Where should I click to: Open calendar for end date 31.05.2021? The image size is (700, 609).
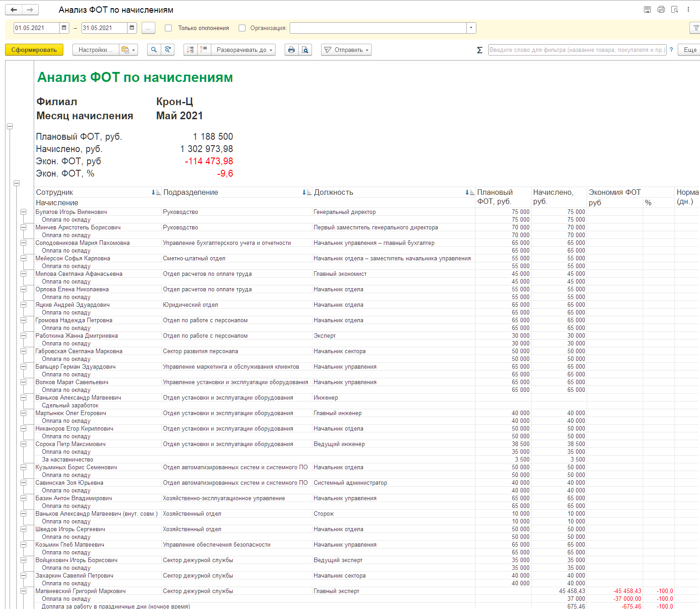(132, 28)
